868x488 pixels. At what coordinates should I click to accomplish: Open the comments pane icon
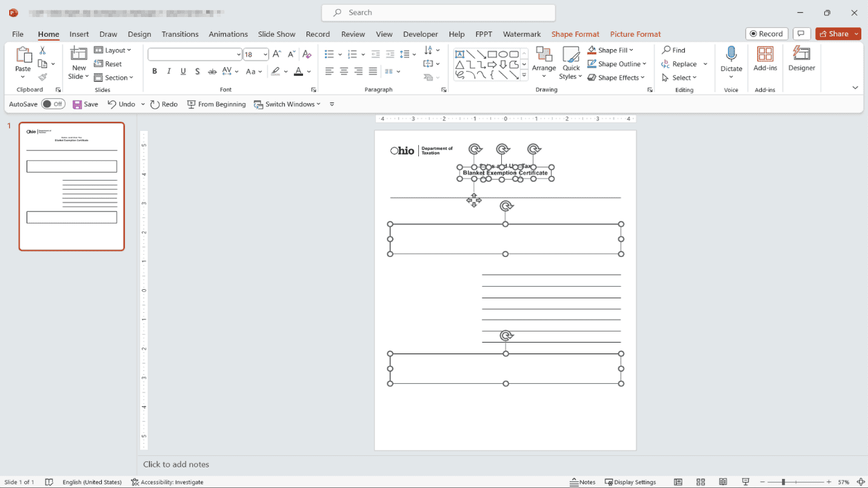(x=801, y=34)
